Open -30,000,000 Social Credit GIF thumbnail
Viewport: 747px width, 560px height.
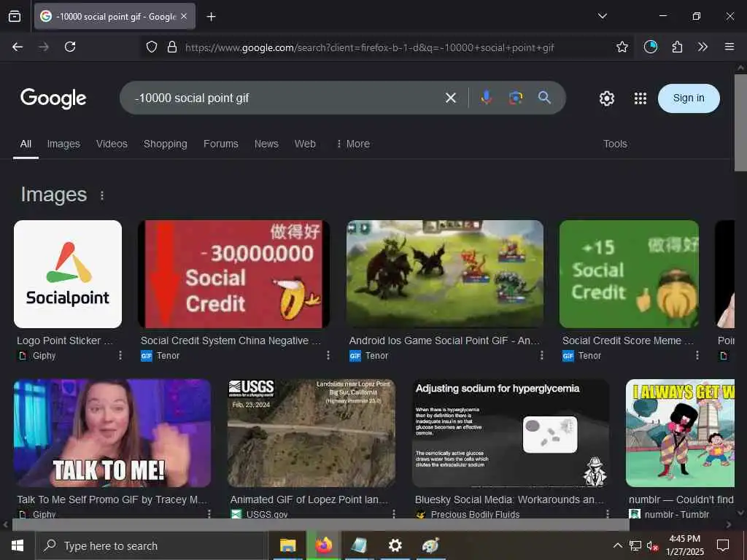click(233, 274)
